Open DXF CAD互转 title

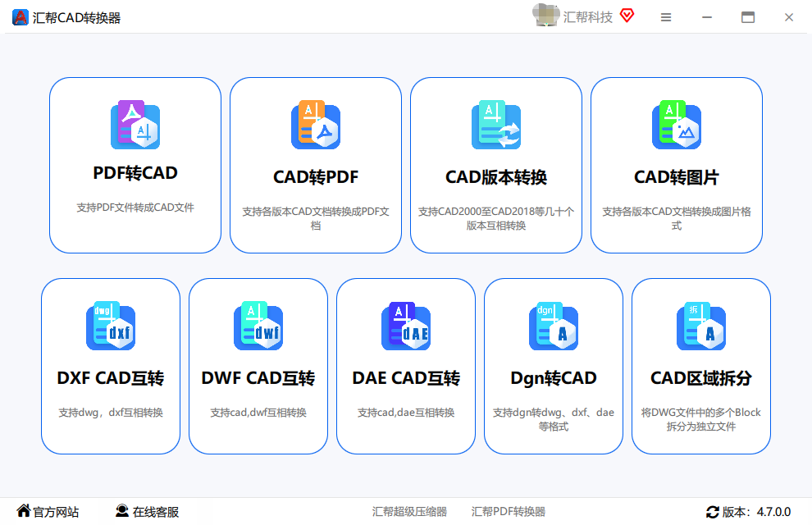point(111,378)
